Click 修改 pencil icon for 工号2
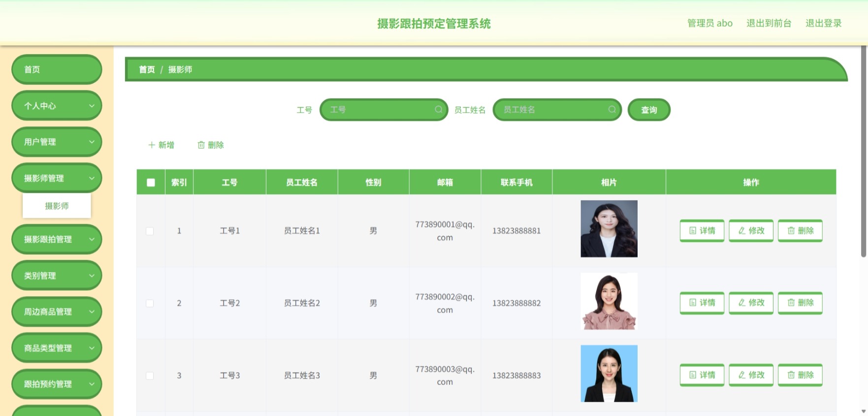 coord(741,303)
